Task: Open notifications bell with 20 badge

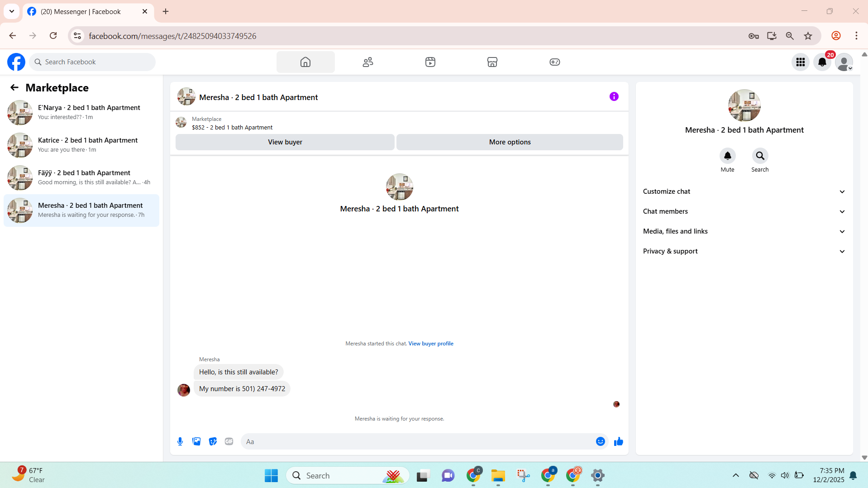Action: coord(822,62)
